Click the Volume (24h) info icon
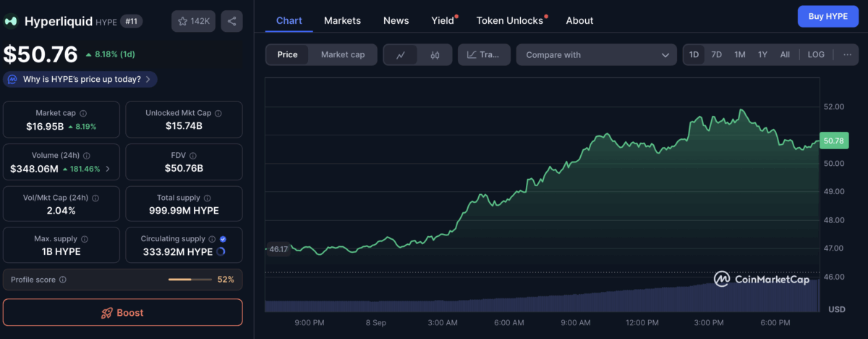The width and height of the screenshot is (868, 339). (88, 155)
